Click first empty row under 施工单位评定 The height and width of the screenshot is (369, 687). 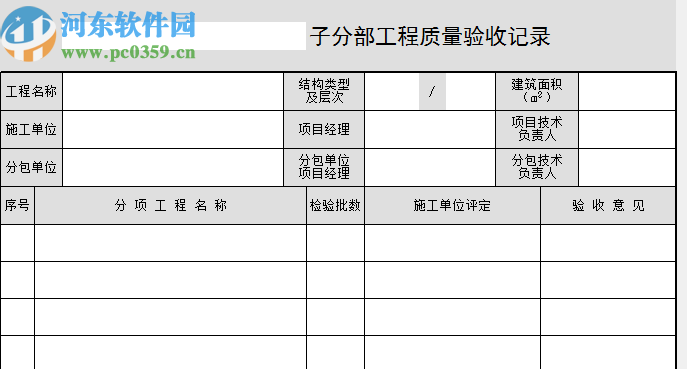pyautogui.click(x=453, y=243)
